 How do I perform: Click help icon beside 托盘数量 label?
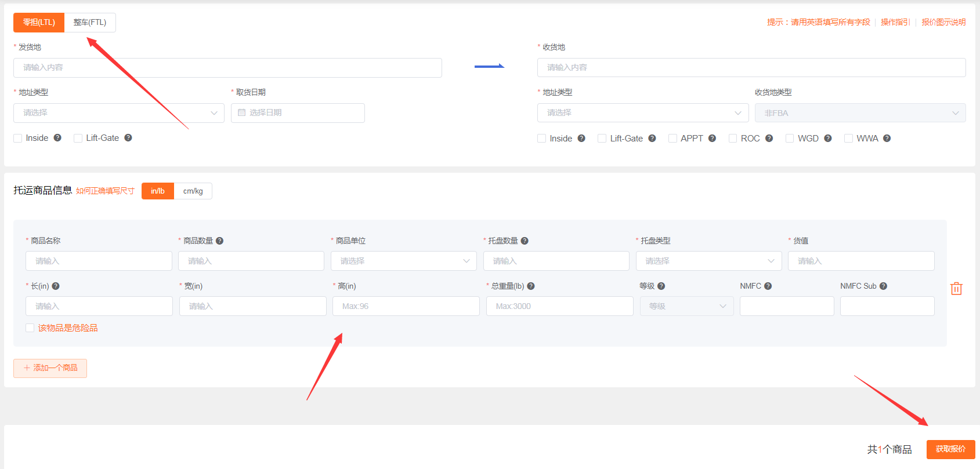525,241
